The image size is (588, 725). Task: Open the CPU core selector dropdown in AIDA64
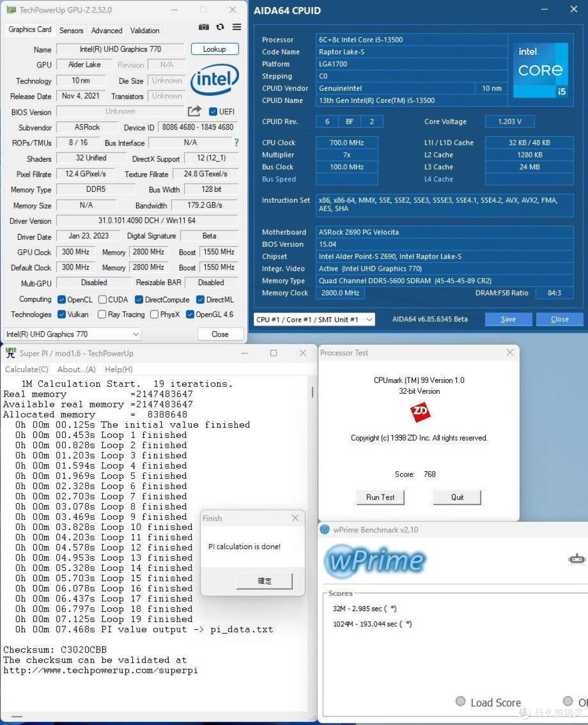[x=369, y=319]
